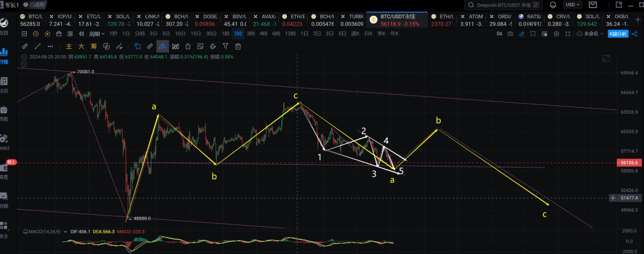Open the mail envelope icon
644x254 pixels.
(x=593, y=5)
